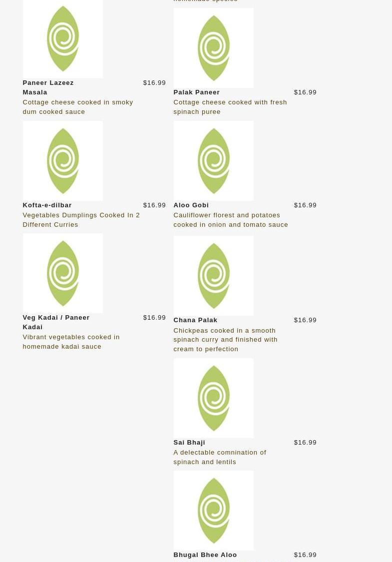The image size is (392, 562).
Task: Select the Kofta-e-dilbar dish title
Action: coord(47,205)
